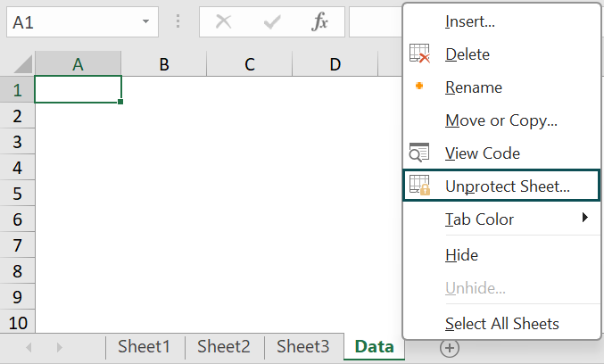Click the Delete sheet icon in context menu
Screen dimensions: 604x364
click(x=419, y=54)
